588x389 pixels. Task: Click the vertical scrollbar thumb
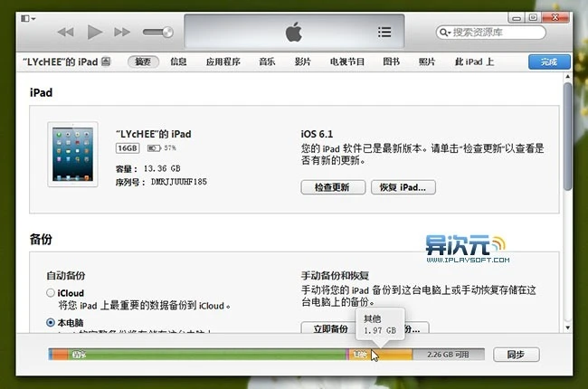568,137
